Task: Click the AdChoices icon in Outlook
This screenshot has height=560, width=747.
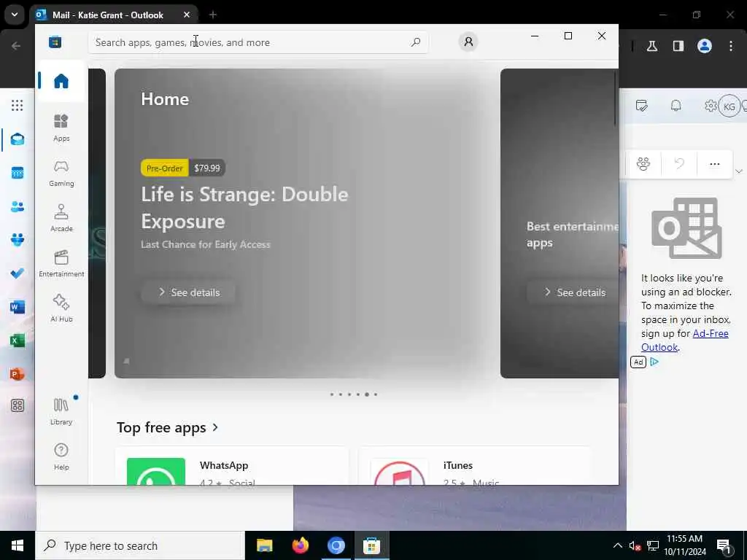Action: point(654,362)
